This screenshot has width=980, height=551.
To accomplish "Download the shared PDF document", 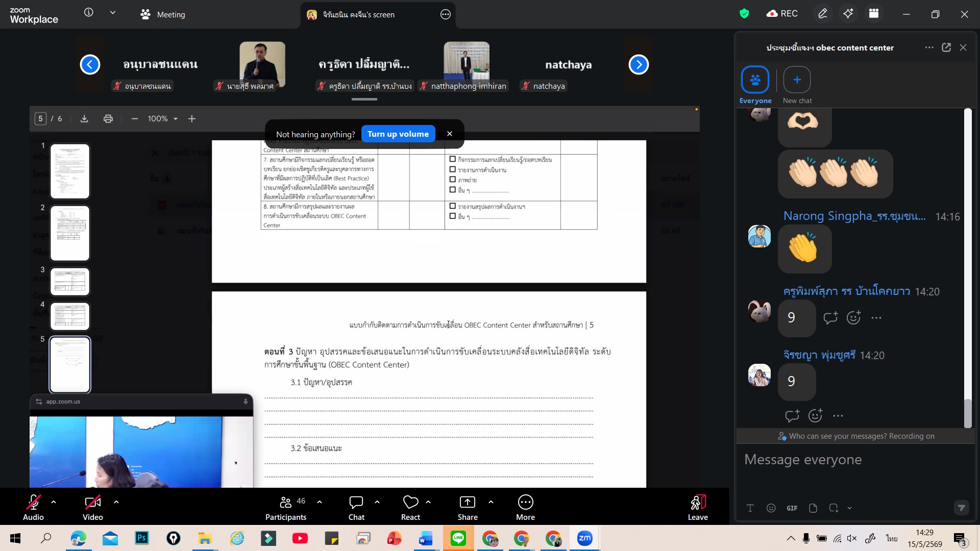I will (85, 119).
